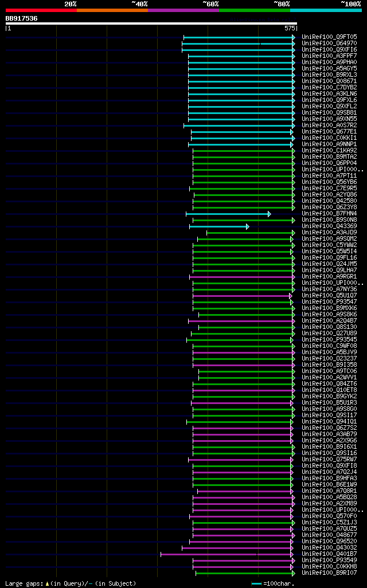367x588 pixels.
Task: Click the UniRef100_O48677 hit name
Action: tap(330, 535)
